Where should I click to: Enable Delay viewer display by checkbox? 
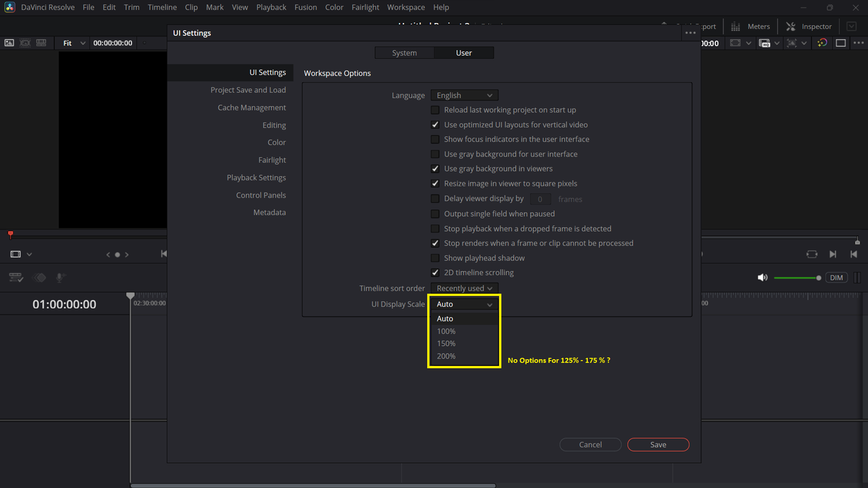435,199
